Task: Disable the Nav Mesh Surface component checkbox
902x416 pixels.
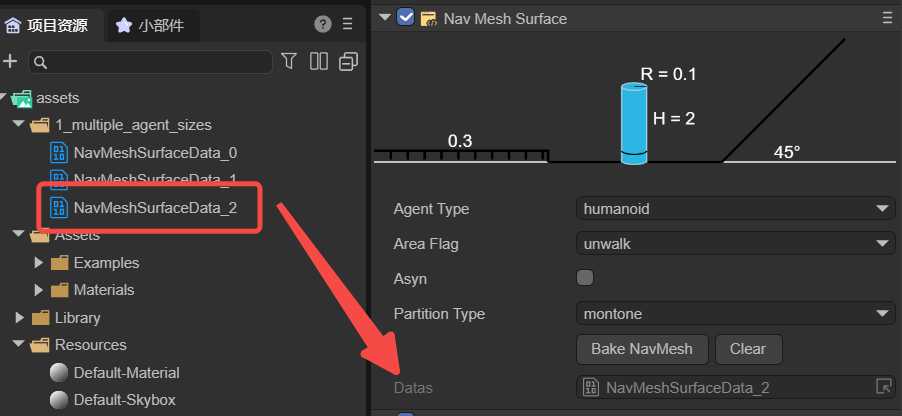Action: point(406,18)
